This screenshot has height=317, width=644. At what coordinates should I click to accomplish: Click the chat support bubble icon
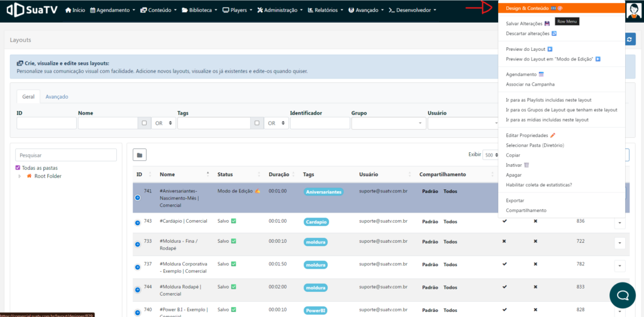(622, 295)
